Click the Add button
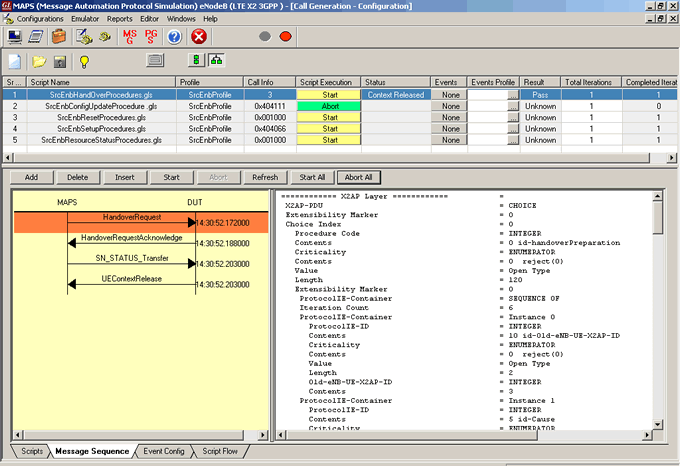Image resolution: width=680 pixels, height=466 pixels. pyautogui.click(x=31, y=177)
